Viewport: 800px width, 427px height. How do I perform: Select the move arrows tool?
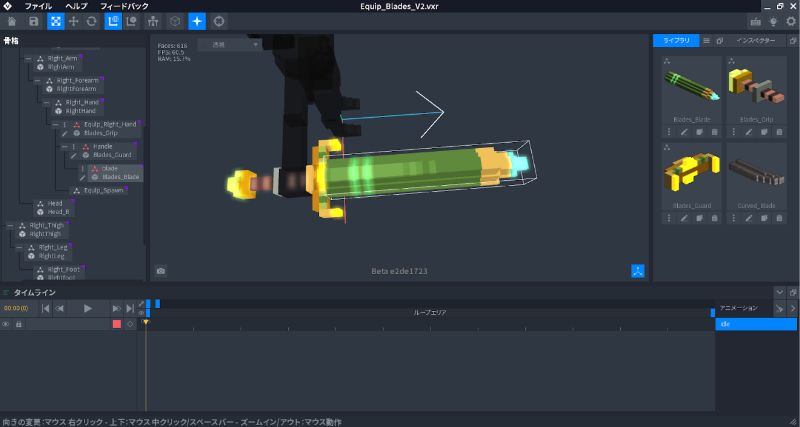click(73, 21)
